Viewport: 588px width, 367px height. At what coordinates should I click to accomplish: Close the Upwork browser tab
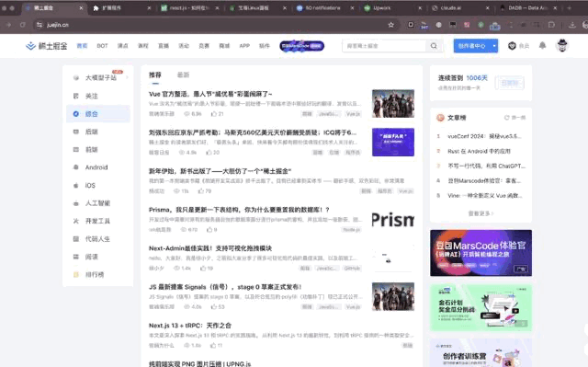tap(420, 8)
